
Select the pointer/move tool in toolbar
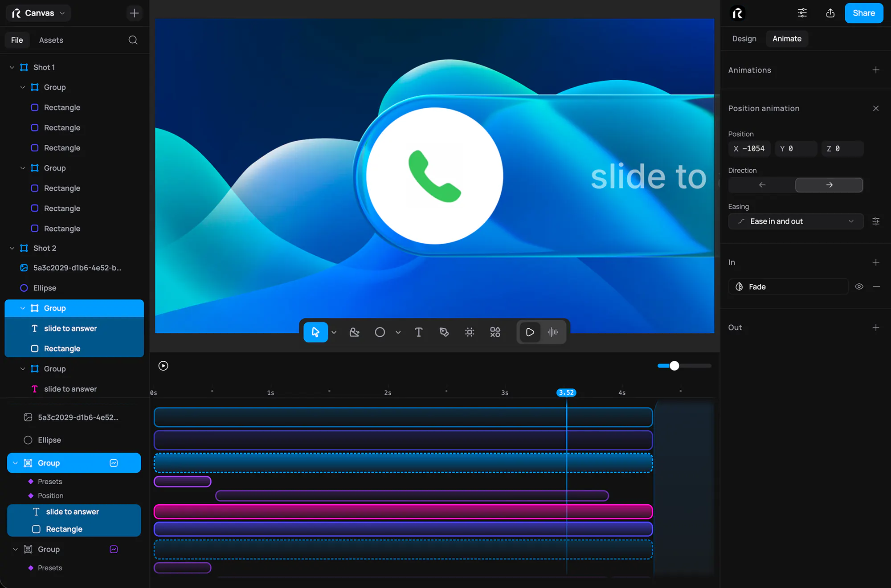pos(315,332)
